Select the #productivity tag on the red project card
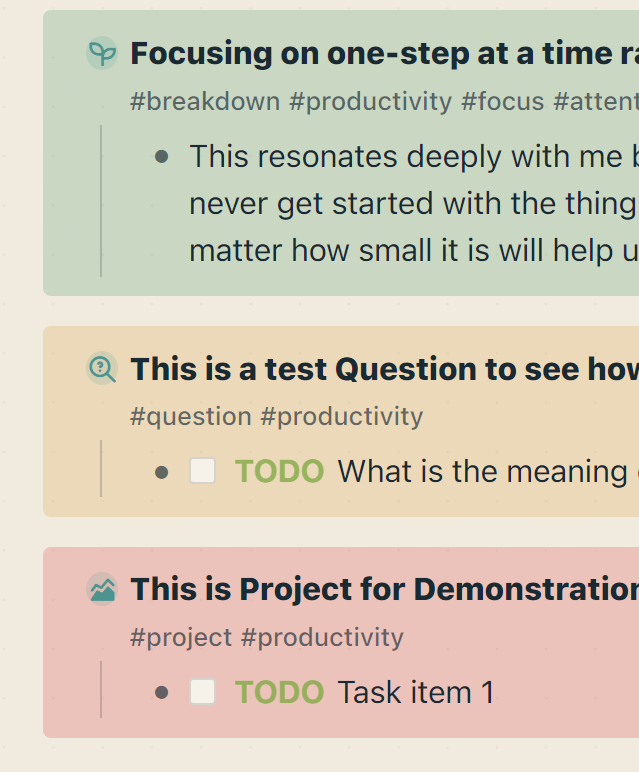 click(322, 637)
